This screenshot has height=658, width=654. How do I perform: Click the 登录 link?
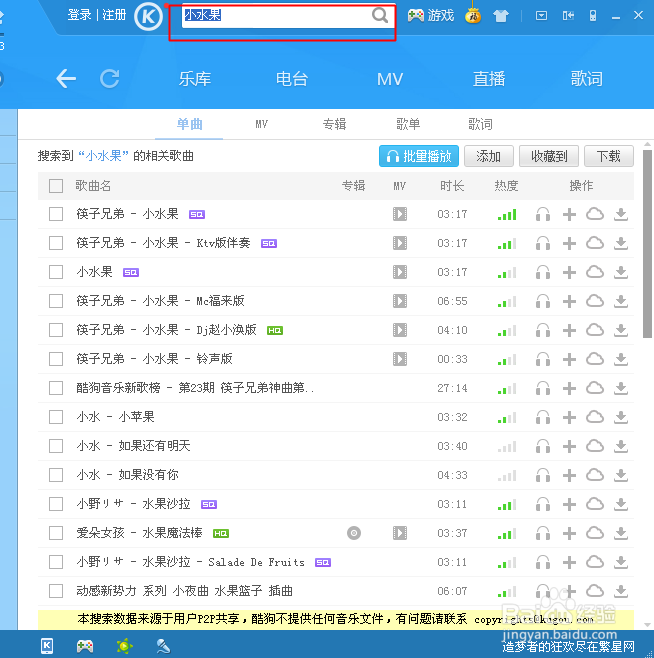pos(79,15)
